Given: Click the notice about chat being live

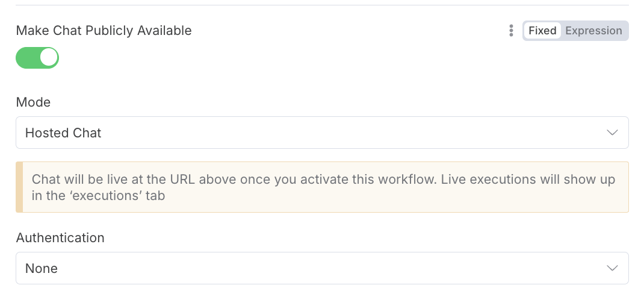Looking at the screenshot, I should (x=322, y=187).
